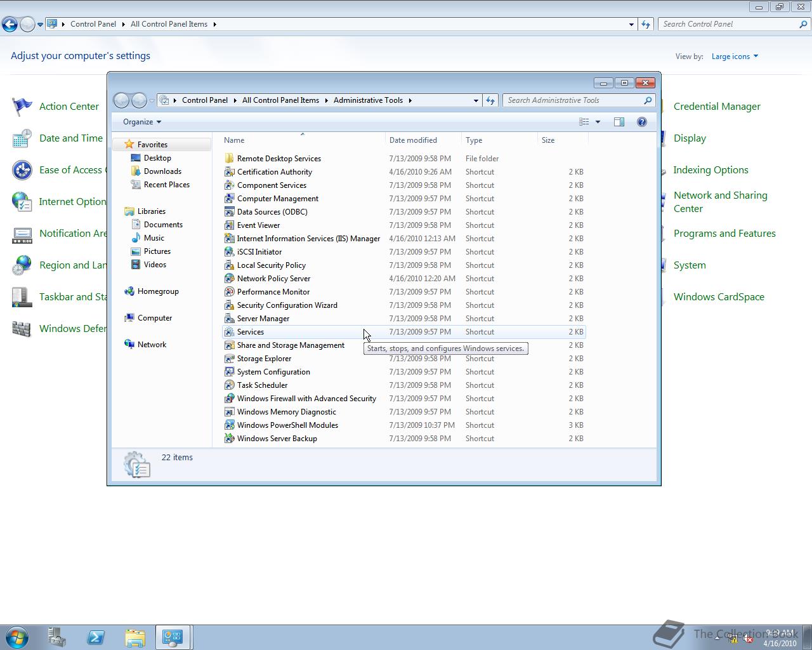Image resolution: width=812 pixels, height=650 pixels.
Task: Click the Certification Authority icon
Action: [230, 172]
